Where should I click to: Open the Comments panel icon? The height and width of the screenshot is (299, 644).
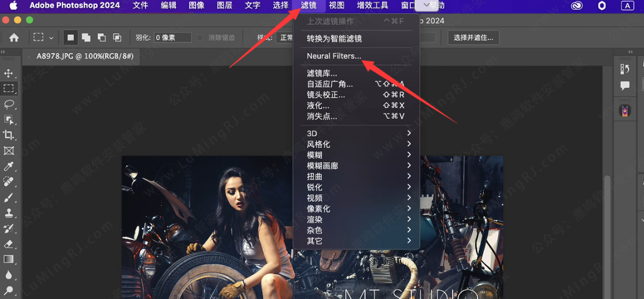pos(625,85)
